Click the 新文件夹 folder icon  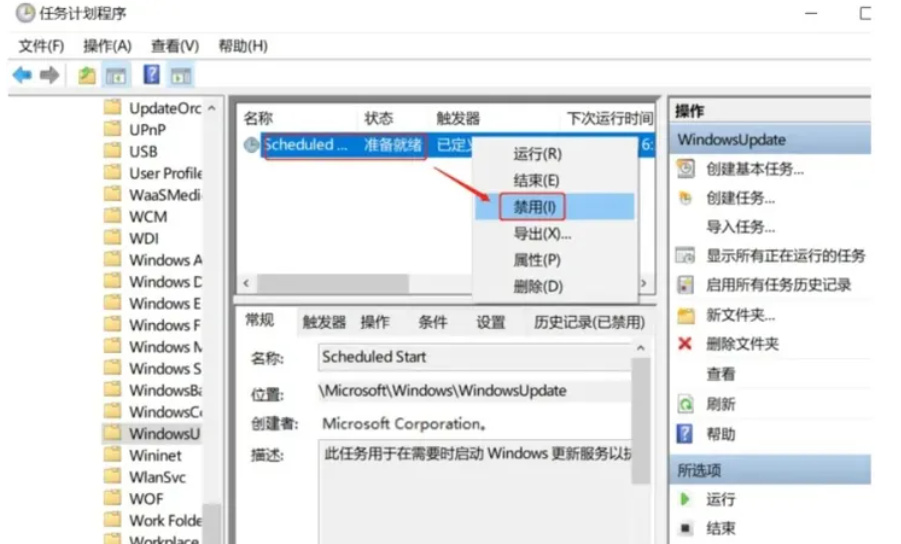(x=686, y=315)
